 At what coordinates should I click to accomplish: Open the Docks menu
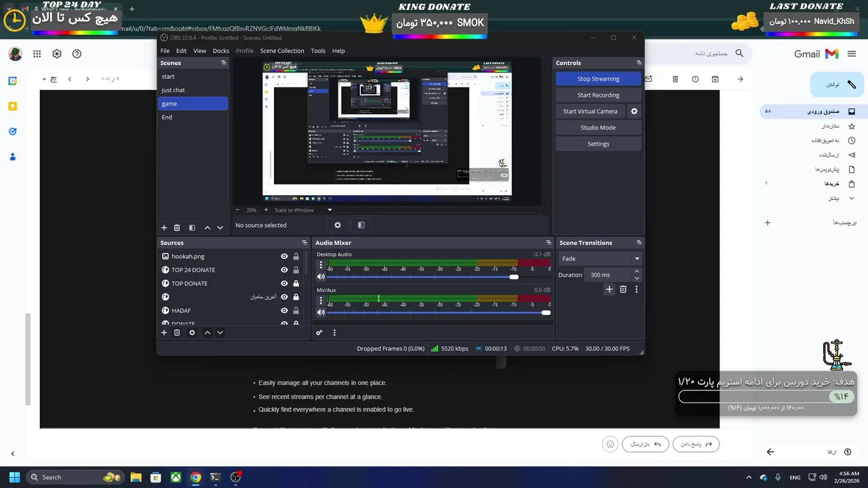(221, 51)
